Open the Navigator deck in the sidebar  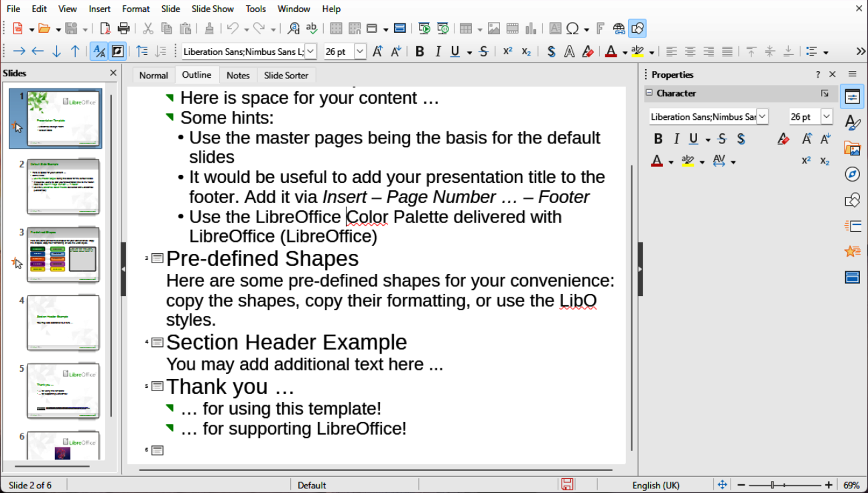852,174
